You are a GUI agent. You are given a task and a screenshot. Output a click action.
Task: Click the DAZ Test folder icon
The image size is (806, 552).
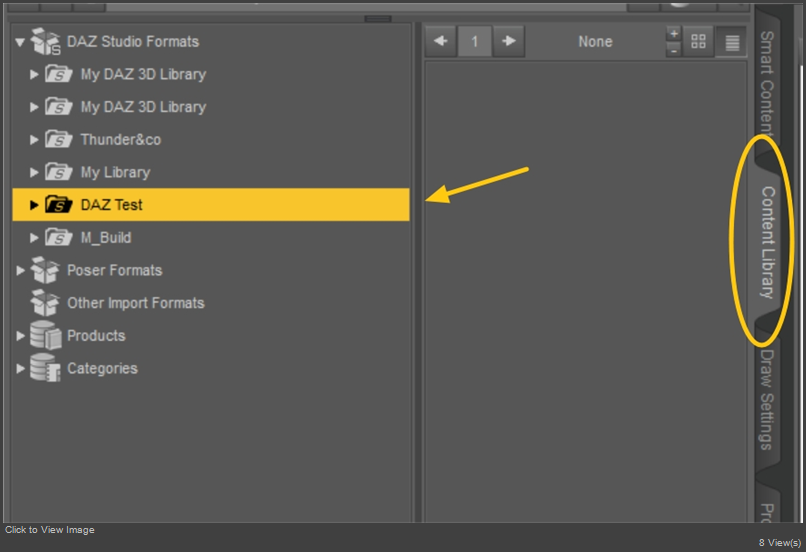[58, 205]
